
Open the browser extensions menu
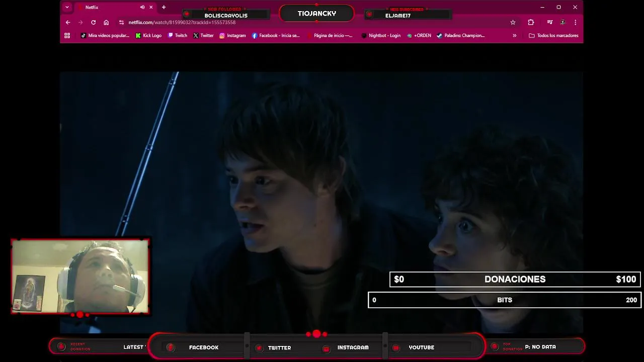pyautogui.click(x=531, y=22)
